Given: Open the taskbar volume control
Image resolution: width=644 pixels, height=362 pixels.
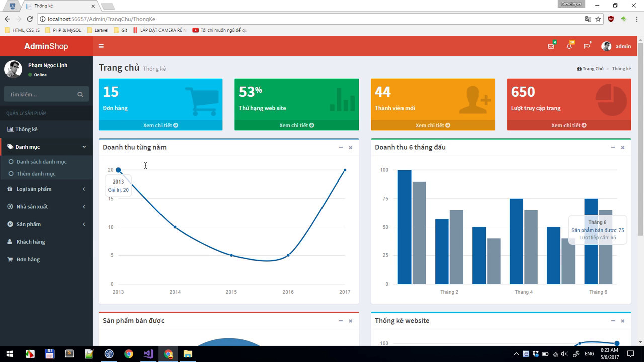Looking at the screenshot, I should pyautogui.click(x=564, y=354).
